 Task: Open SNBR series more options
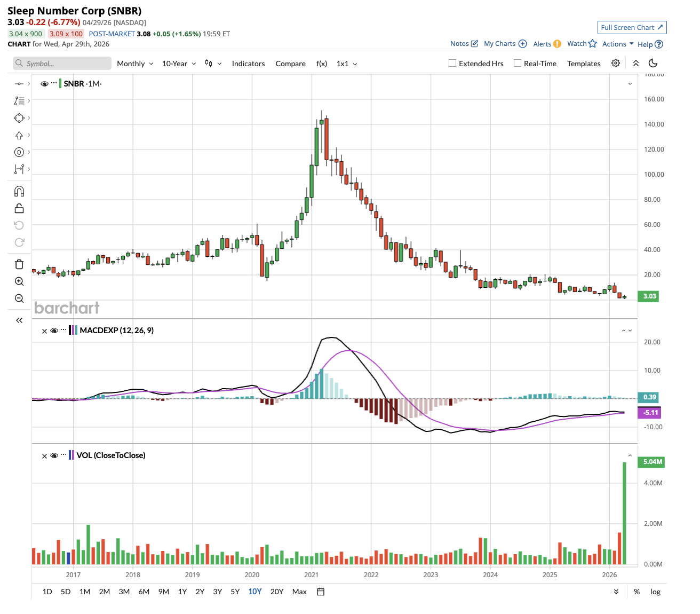pyautogui.click(x=54, y=83)
